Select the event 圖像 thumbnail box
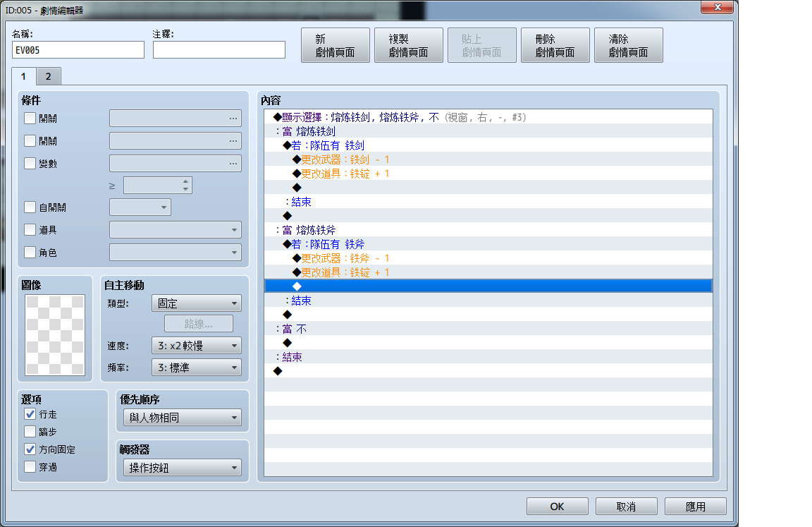This screenshot has height=527, width=812. click(x=55, y=334)
